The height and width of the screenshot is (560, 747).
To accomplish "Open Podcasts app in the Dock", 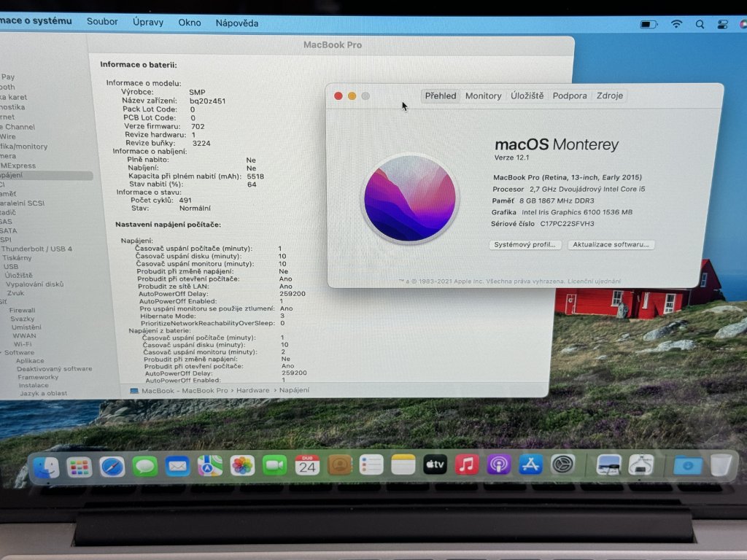I will [x=499, y=464].
